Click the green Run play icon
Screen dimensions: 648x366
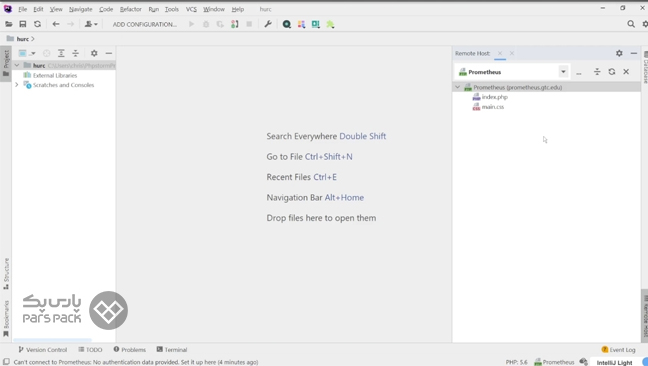pos(191,24)
